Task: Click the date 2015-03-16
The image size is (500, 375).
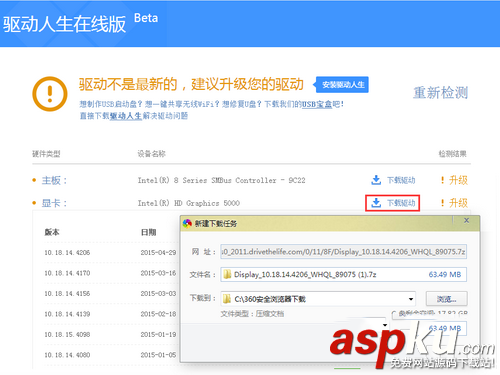Action: (x=158, y=273)
